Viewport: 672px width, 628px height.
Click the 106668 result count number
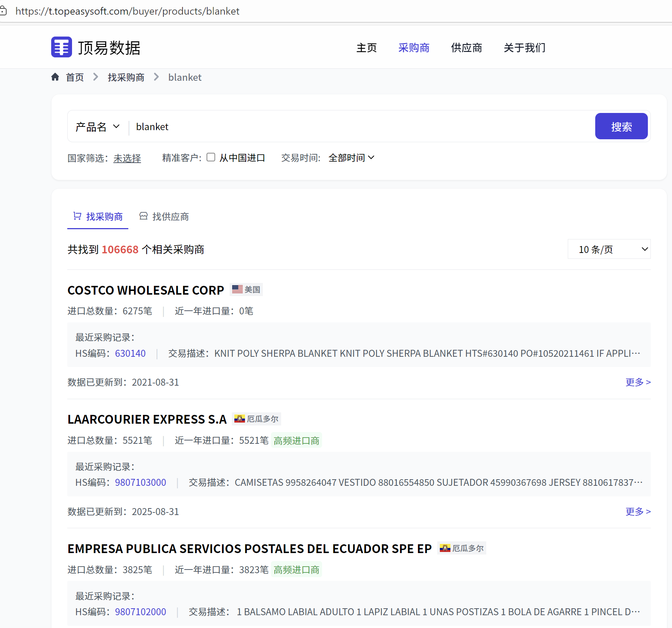[x=120, y=249]
